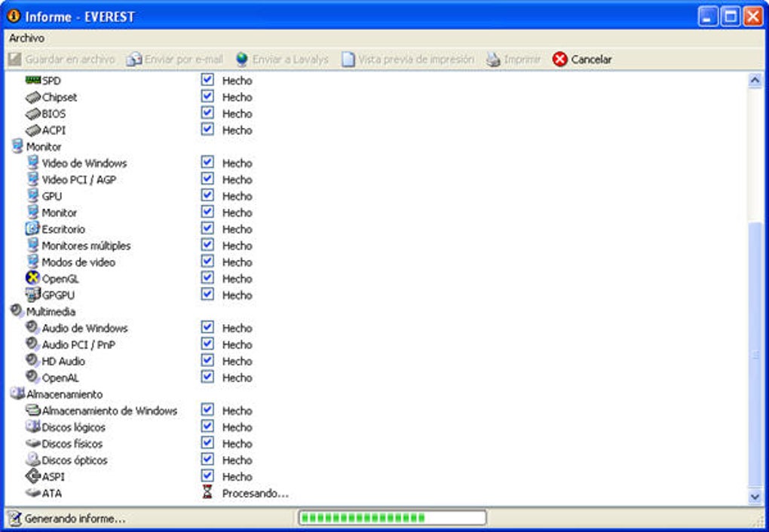Viewport: 769px width, 532px height.
Task: Click the OpenGL icon
Action: point(32,278)
